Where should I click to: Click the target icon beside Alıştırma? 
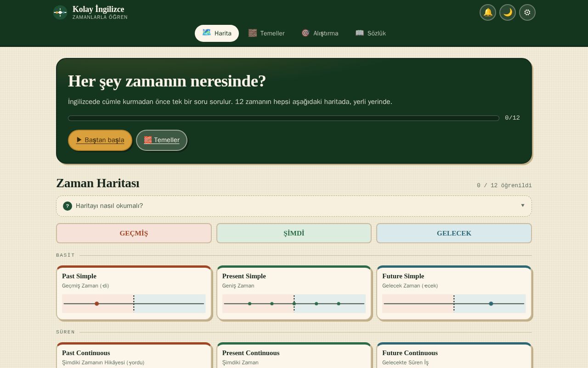tap(305, 33)
